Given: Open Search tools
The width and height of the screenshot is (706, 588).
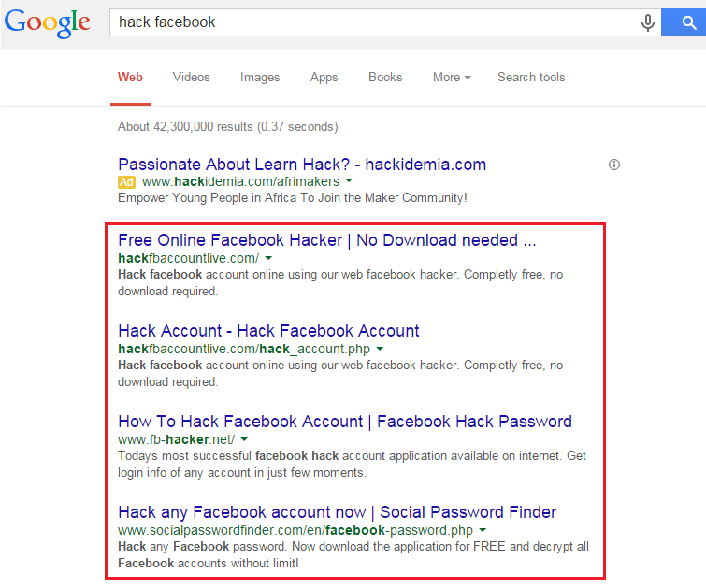Looking at the screenshot, I should coord(531,77).
